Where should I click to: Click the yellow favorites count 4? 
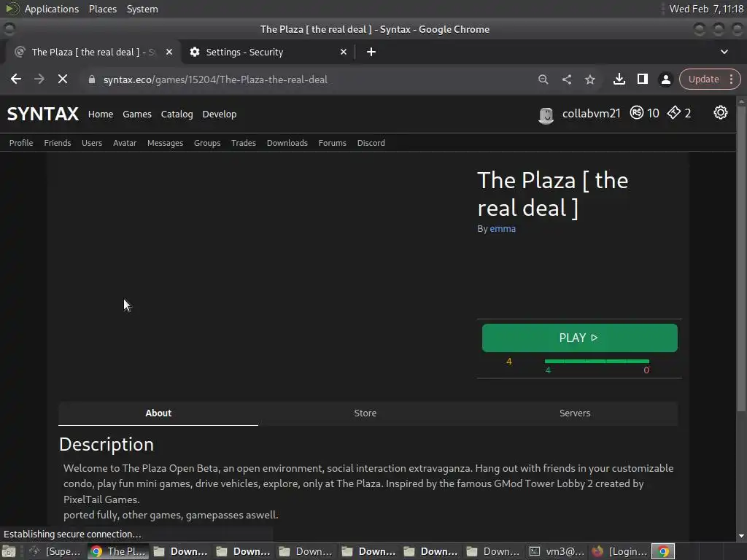(508, 362)
